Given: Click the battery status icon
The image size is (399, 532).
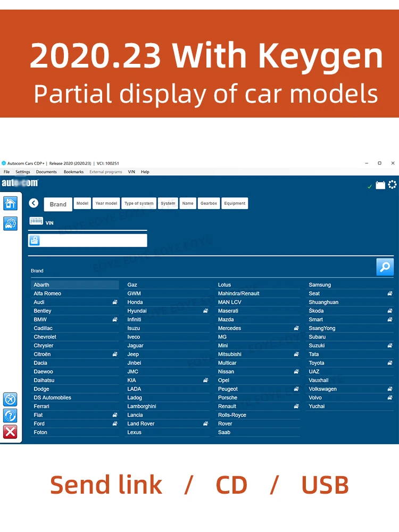Looking at the screenshot, I should click(380, 185).
